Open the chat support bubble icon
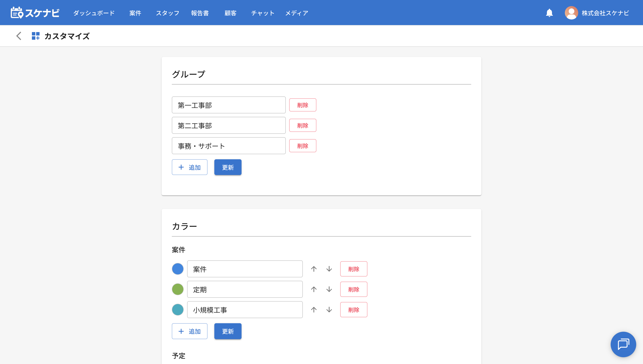The image size is (643, 364). pyautogui.click(x=623, y=344)
